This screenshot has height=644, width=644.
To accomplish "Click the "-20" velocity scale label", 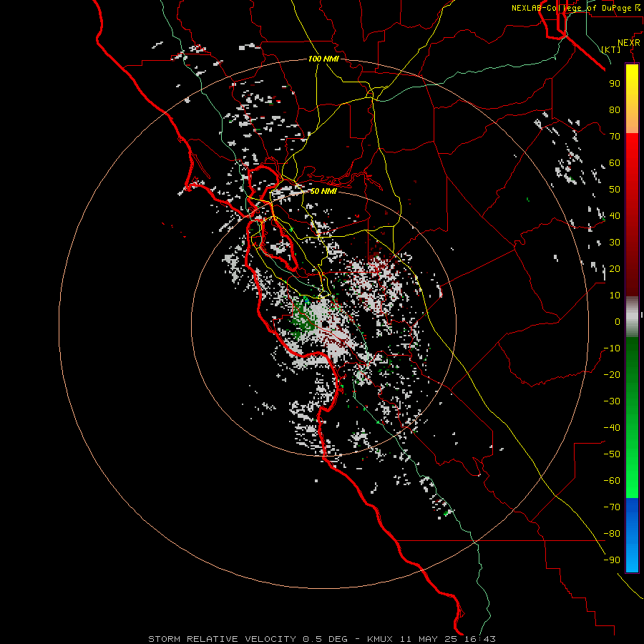I will 612,375.
